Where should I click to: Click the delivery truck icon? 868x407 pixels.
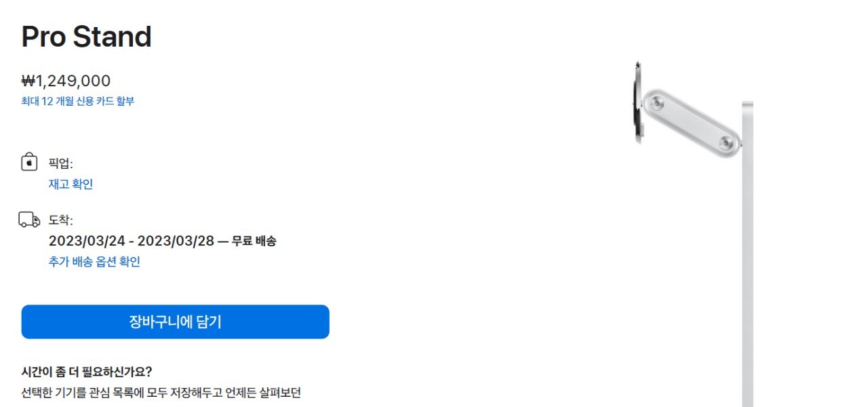tap(29, 220)
